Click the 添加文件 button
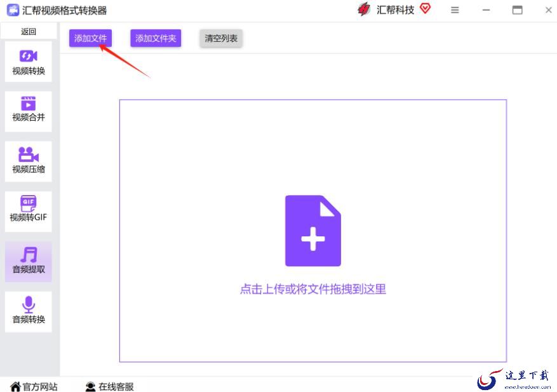Screen dimensions: 557x392 pos(90,38)
